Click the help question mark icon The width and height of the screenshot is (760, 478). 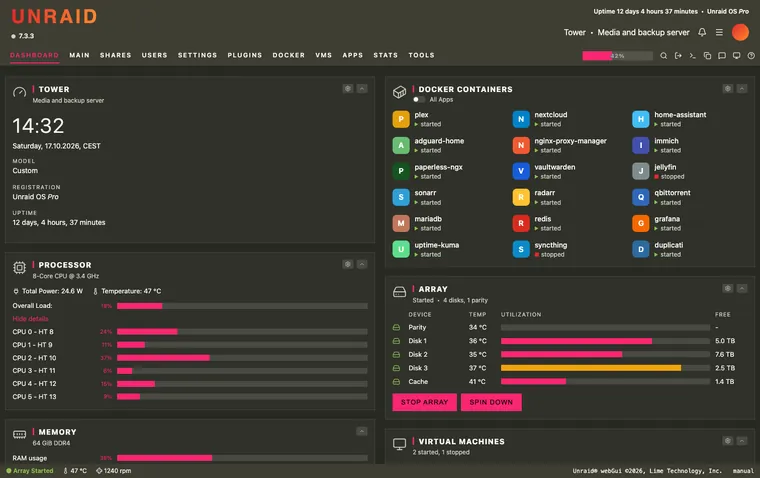(x=751, y=56)
